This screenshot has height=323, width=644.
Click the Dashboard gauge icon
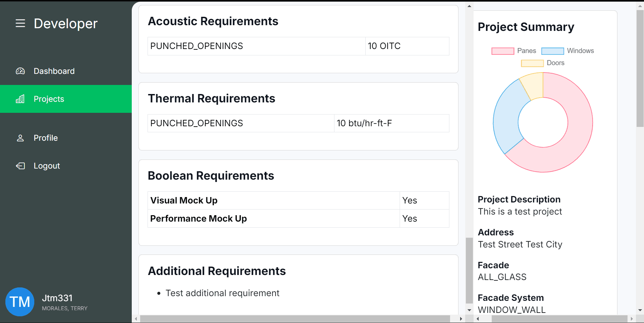pos(20,71)
